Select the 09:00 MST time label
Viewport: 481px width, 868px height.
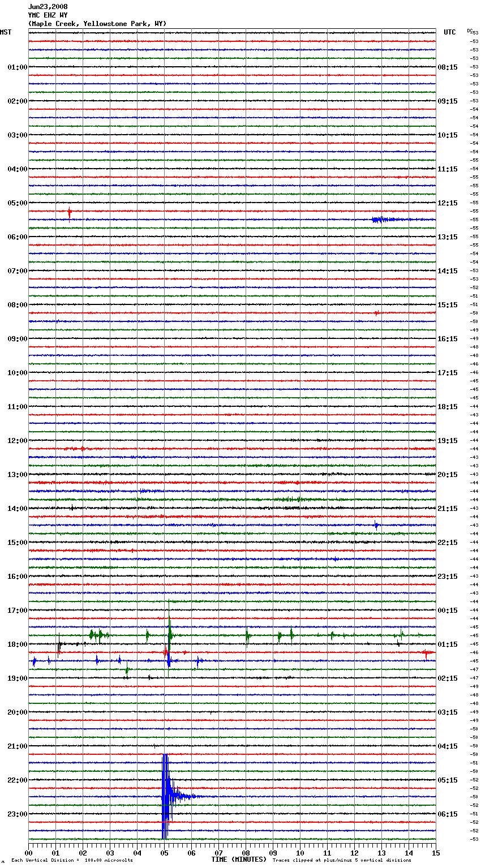point(18,339)
